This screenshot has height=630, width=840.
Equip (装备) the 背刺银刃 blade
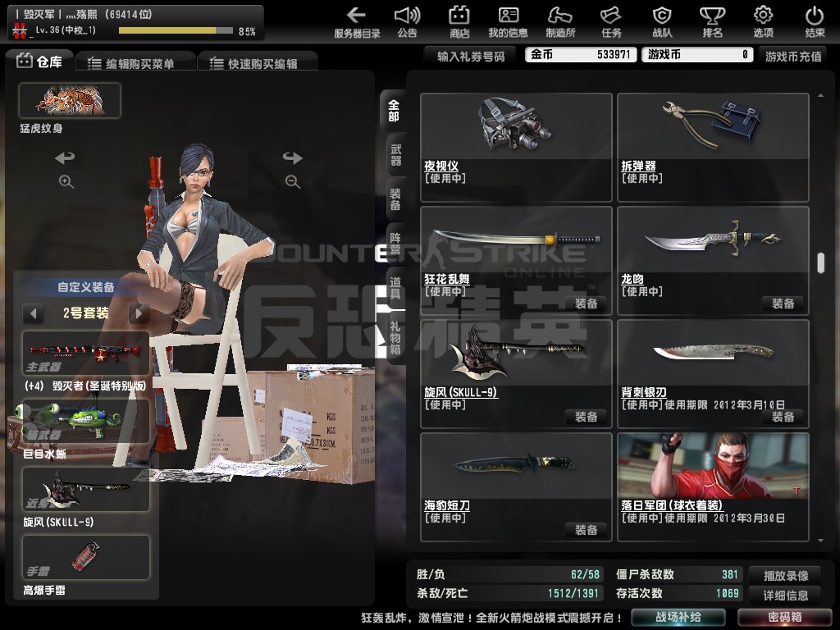click(783, 417)
